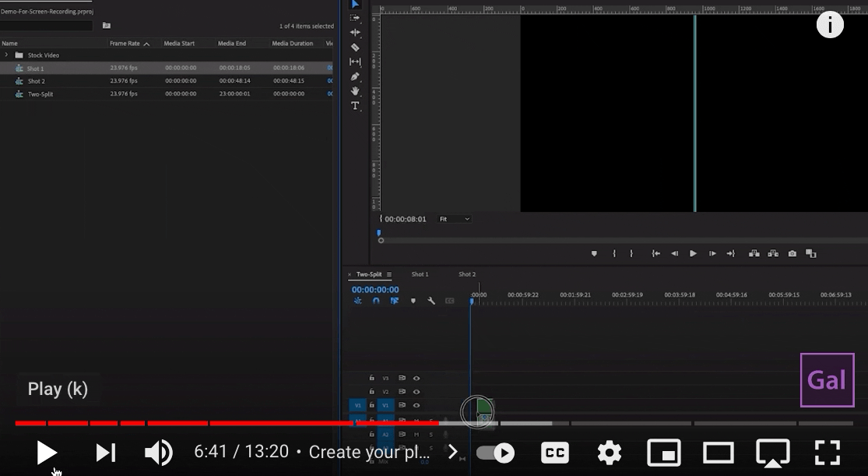Open the Fit zoom level dropdown
The height and width of the screenshot is (476, 868).
pyautogui.click(x=455, y=219)
